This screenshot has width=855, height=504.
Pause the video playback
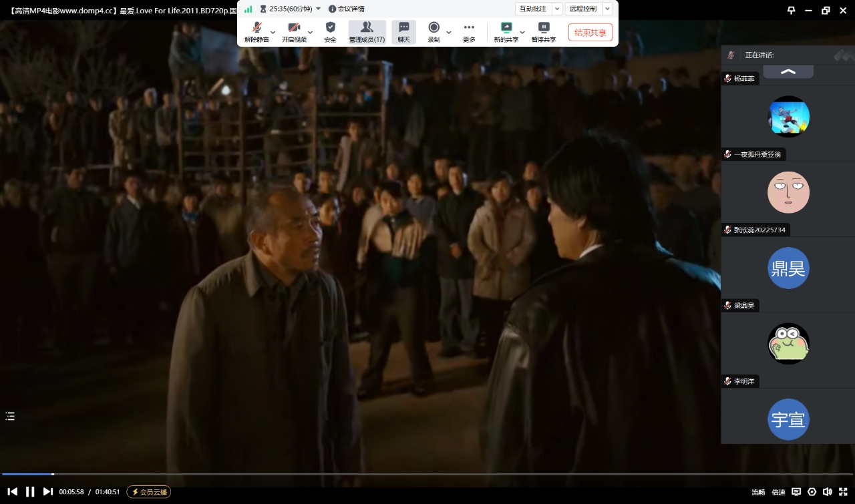tap(30, 492)
